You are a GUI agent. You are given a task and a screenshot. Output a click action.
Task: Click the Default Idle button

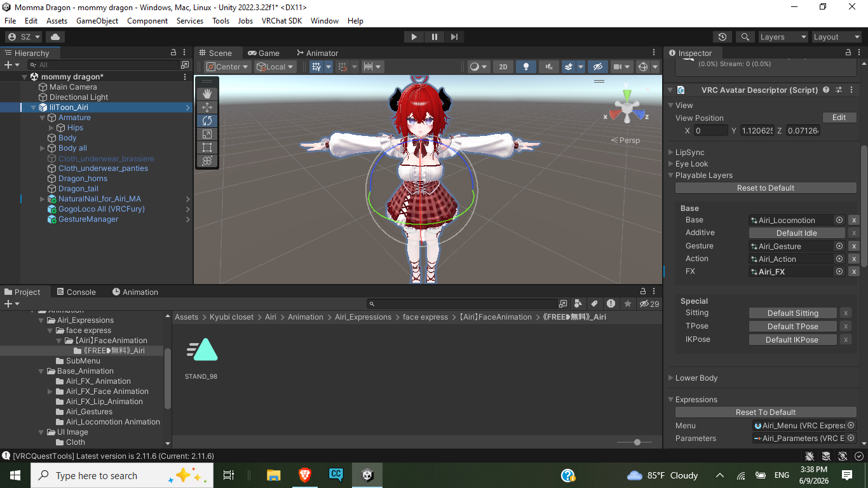click(x=796, y=233)
